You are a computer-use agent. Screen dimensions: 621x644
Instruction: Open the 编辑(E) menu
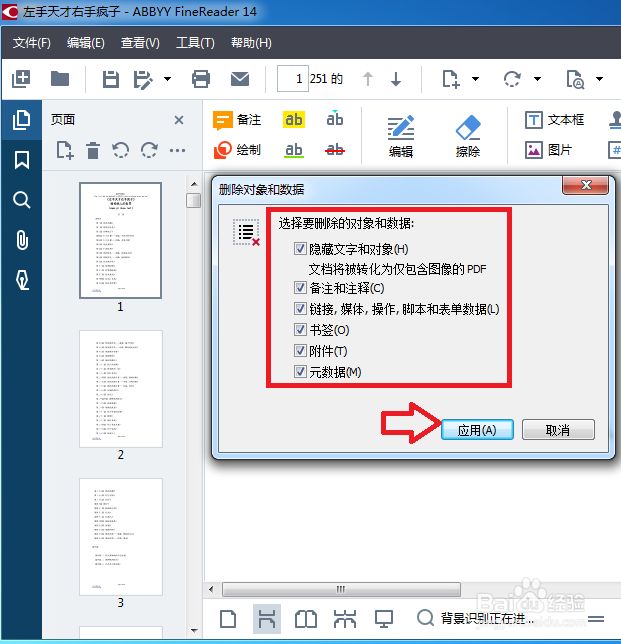point(86,43)
